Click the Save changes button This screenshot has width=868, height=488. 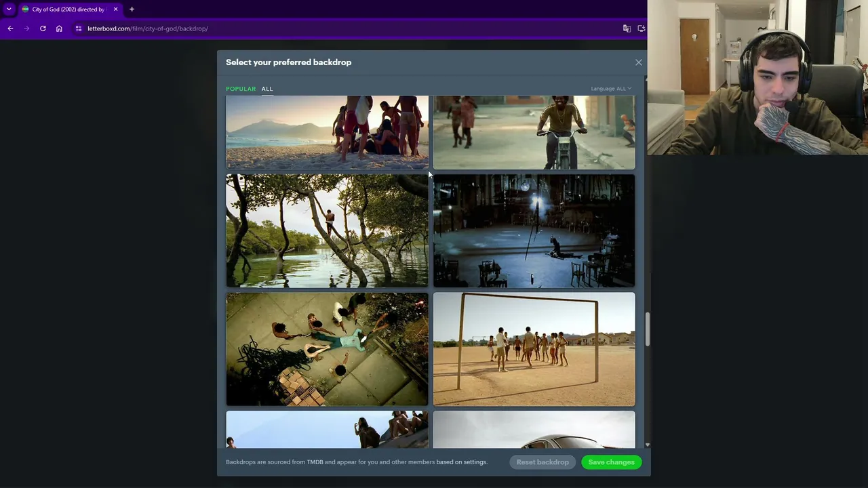click(x=612, y=462)
